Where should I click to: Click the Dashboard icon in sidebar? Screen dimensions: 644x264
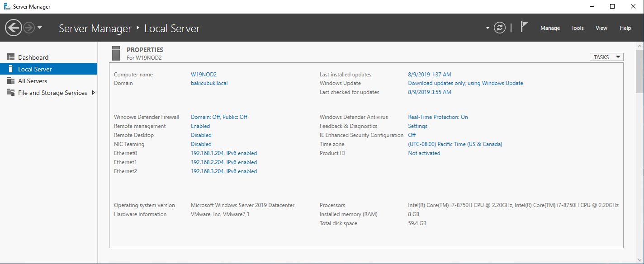[11, 57]
